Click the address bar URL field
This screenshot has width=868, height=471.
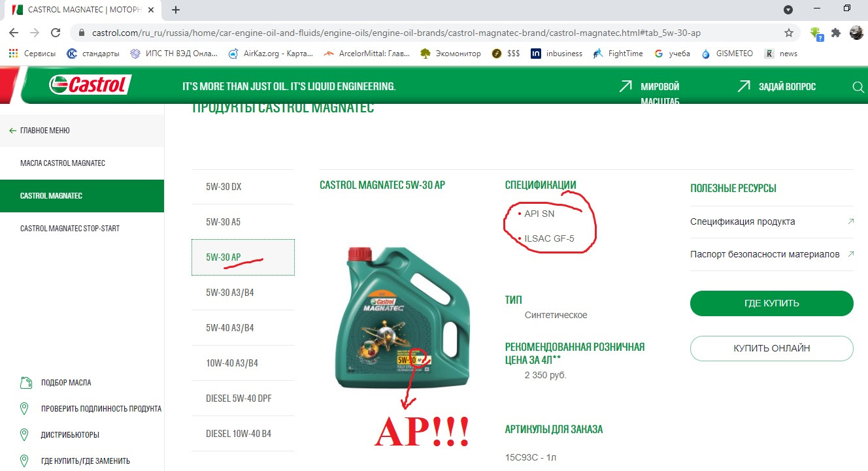[x=431, y=33]
